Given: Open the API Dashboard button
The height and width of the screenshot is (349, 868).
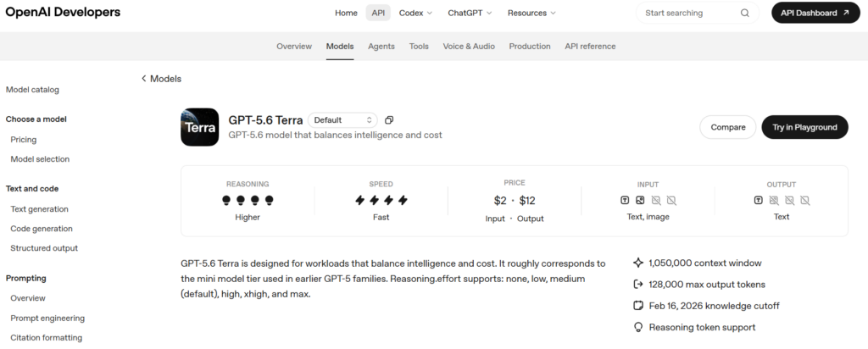Looking at the screenshot, I should 815,13.
